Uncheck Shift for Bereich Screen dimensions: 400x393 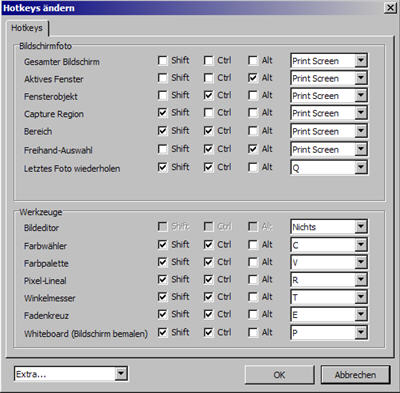tap(162, 131)
